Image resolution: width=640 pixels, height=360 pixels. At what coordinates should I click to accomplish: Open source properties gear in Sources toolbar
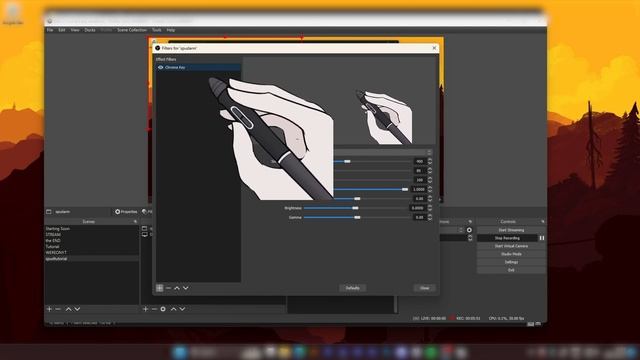[x=163, y=309]
